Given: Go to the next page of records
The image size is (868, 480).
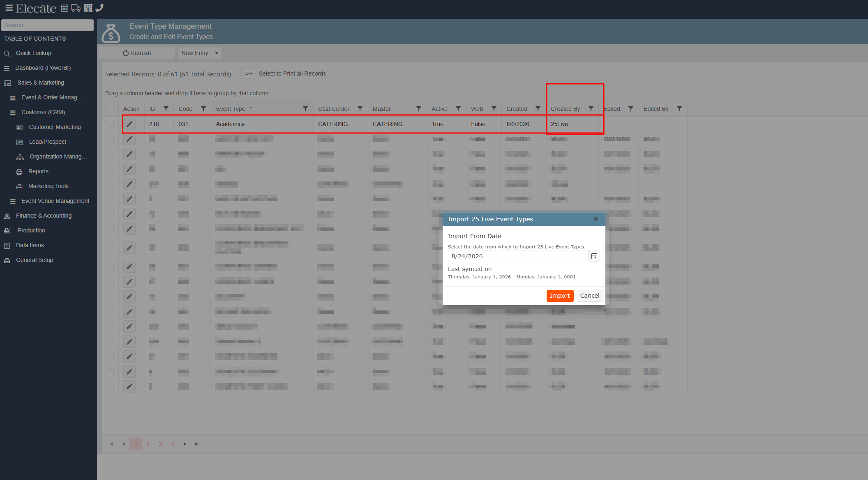Looking at the screenshot, I should coord(185,444).
